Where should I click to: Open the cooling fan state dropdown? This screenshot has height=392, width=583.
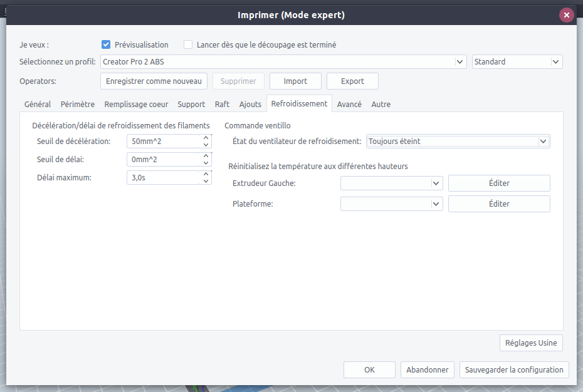(544, 142)
